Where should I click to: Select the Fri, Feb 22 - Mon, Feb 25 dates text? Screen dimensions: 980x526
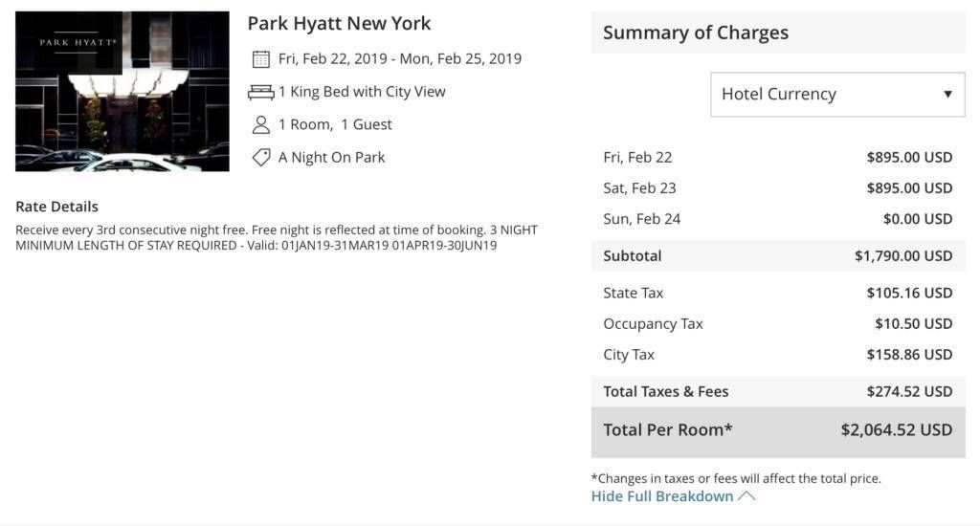pos(399,58)
